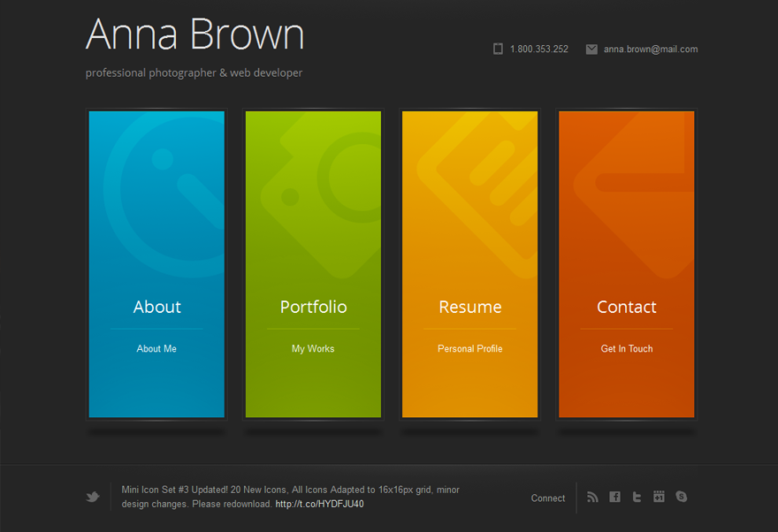Click the RSS feed icon
This screenshot has width=778, height=532.
[x=592, y=497]
